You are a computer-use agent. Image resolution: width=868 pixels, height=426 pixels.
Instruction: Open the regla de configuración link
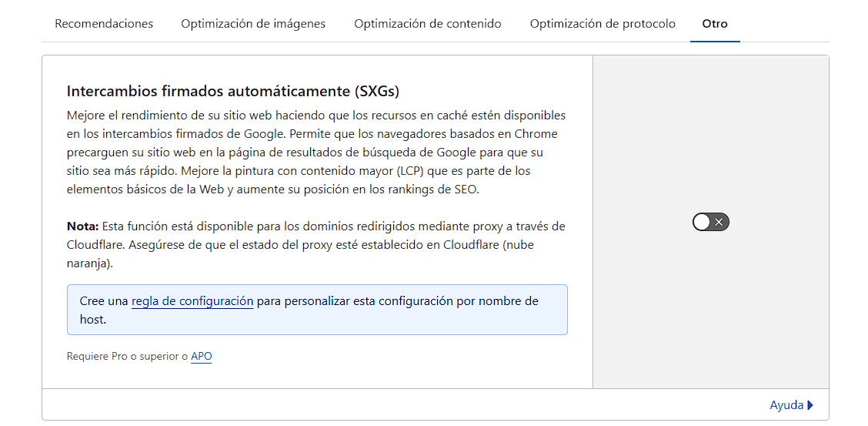[x=192, y=301]
